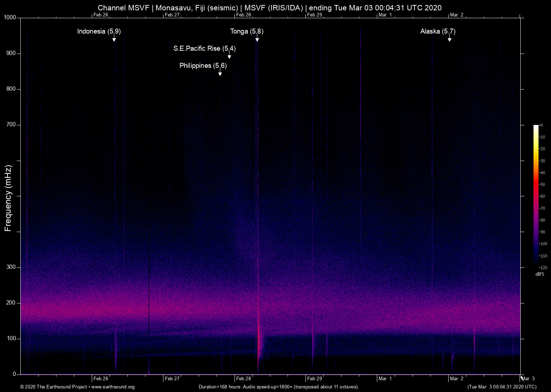This screenshot has height=392, width=551.
Task: Click Feb 26 on the bottom time axis
Action: pos(101,379)
